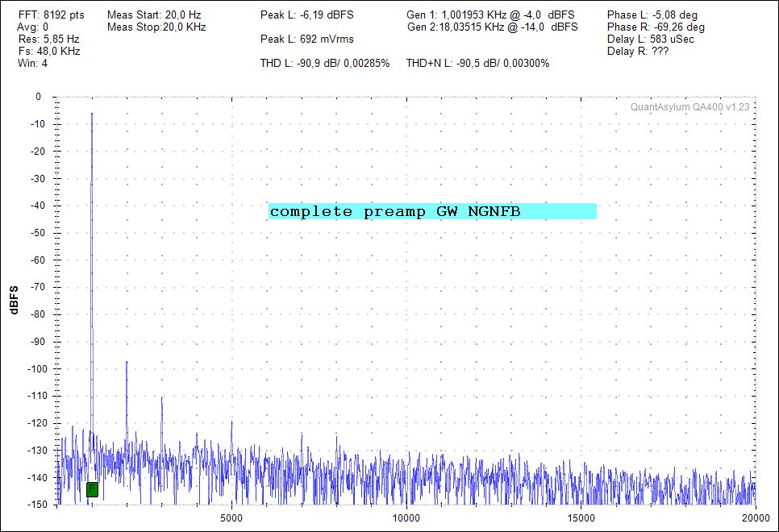
Task: Click the 'Gen 1: 1,001953 KHz @ -4,0 dBFS' text
Action: click(491, 15)
